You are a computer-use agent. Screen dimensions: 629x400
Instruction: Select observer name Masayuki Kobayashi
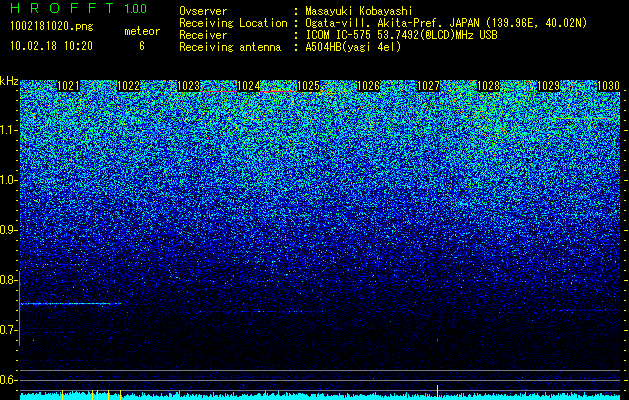pyautogui.click(x=359, y=11)
